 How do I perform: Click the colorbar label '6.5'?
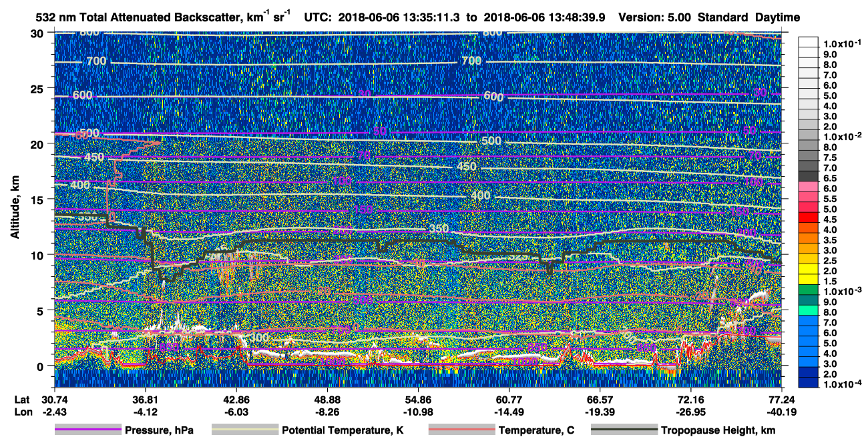(829, 178)
